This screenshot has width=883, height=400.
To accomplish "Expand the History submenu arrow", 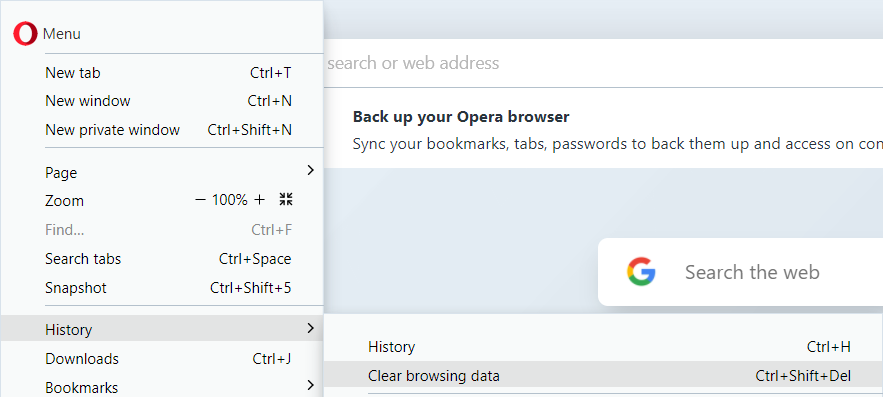I will 310,328.
